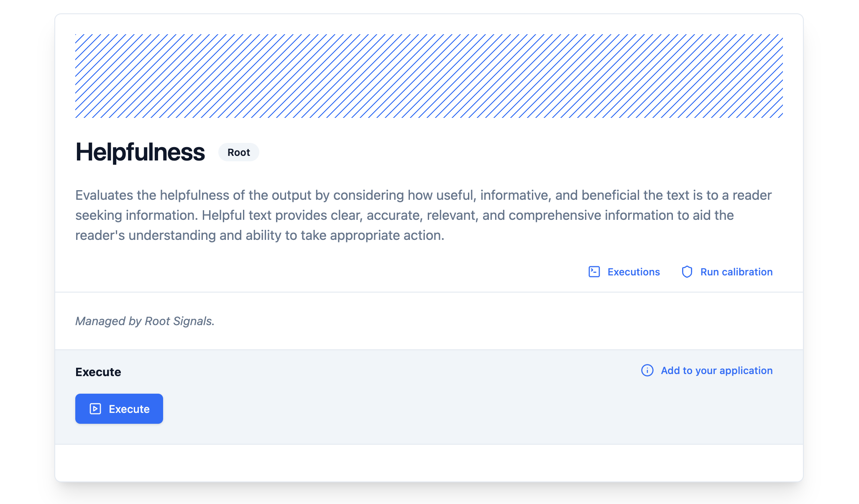Start Run calibration
Viewport: 859px width, 504px height.
(736, 272)
